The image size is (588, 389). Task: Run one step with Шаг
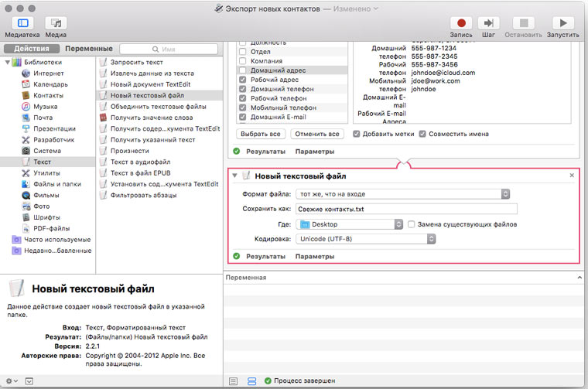(x=488, y=23)
